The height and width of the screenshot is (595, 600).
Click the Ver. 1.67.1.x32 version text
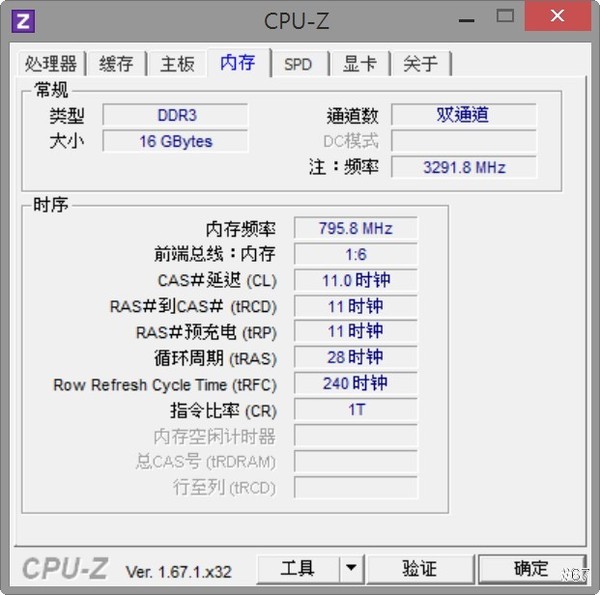179,572
